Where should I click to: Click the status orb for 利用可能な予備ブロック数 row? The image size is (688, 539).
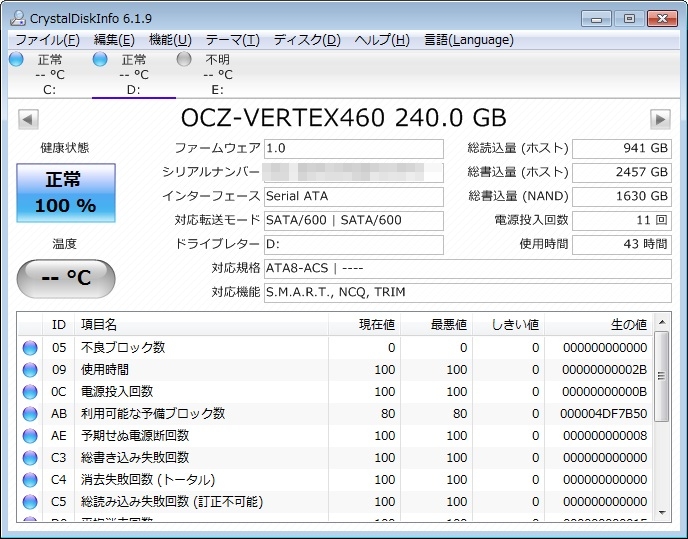coord(30,414)
